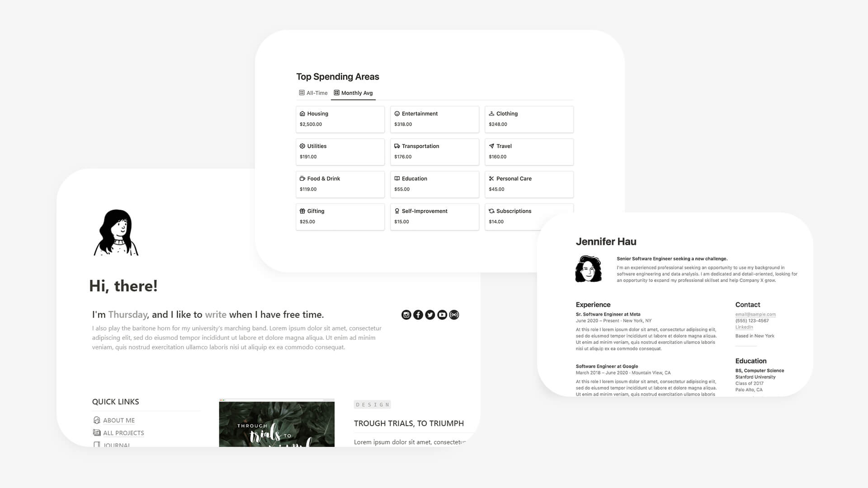
Task: Switch to the All-Time spending tab
Action: pos(313,93)
